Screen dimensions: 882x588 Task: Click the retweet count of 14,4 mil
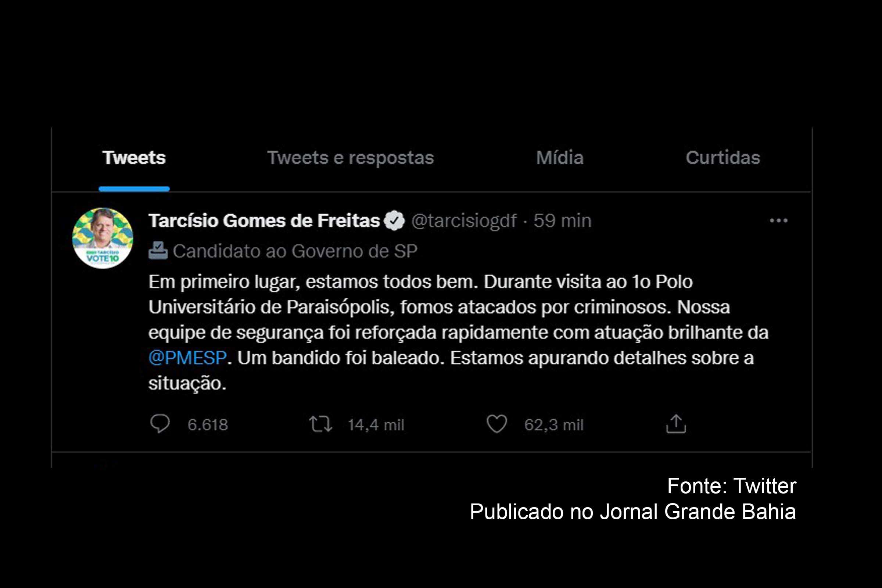(x=376, y=424)
